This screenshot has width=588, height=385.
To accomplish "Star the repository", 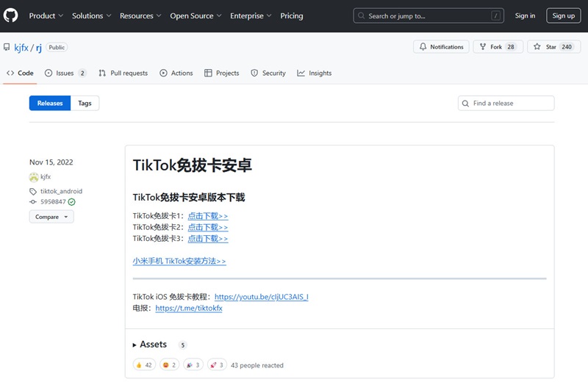I will (x=553, y=47).
